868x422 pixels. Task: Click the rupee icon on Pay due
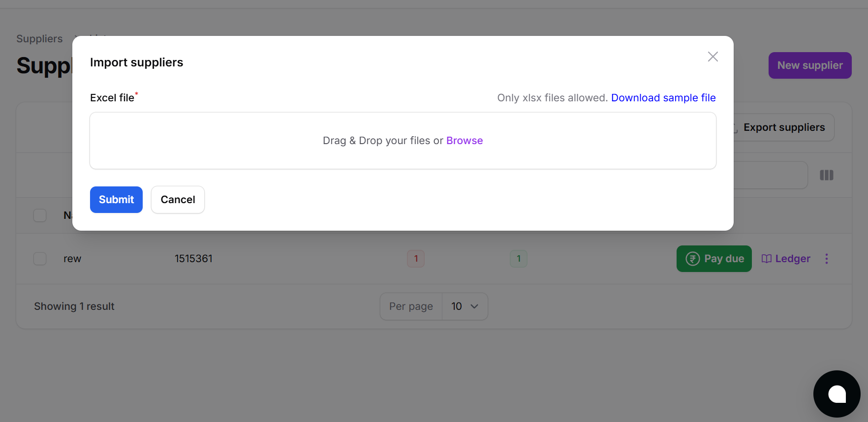pos(692,259)
